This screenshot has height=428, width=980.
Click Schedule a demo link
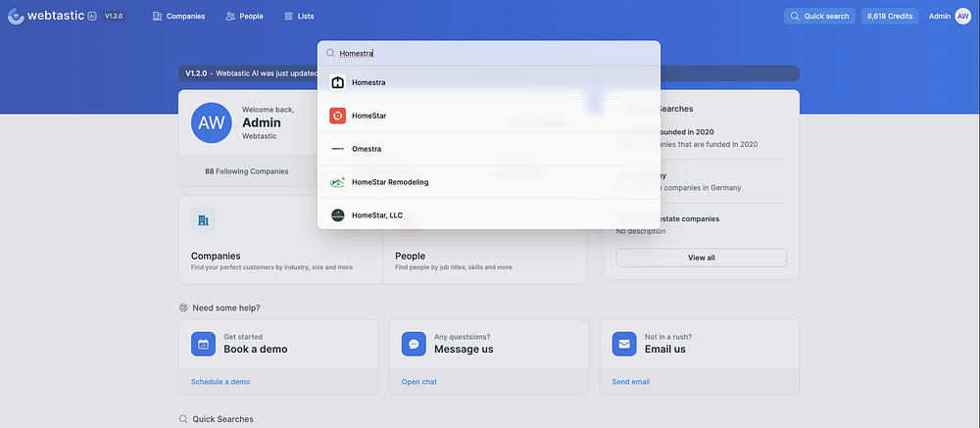coord(220,382)
